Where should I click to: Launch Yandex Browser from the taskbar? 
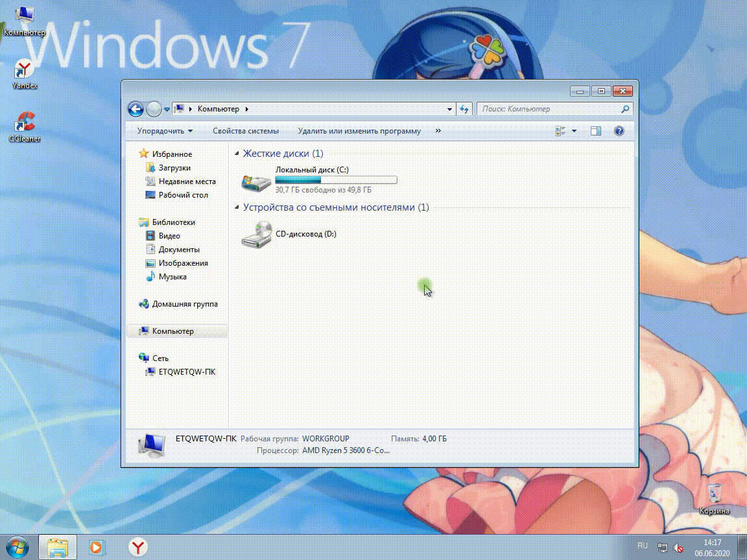click(x=137, y=548)
